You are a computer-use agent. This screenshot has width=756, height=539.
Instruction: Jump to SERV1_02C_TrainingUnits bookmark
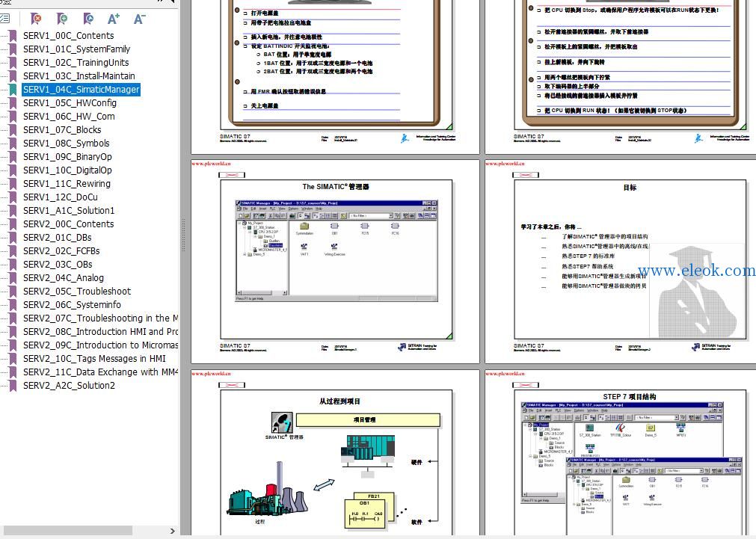pos(76,63)
